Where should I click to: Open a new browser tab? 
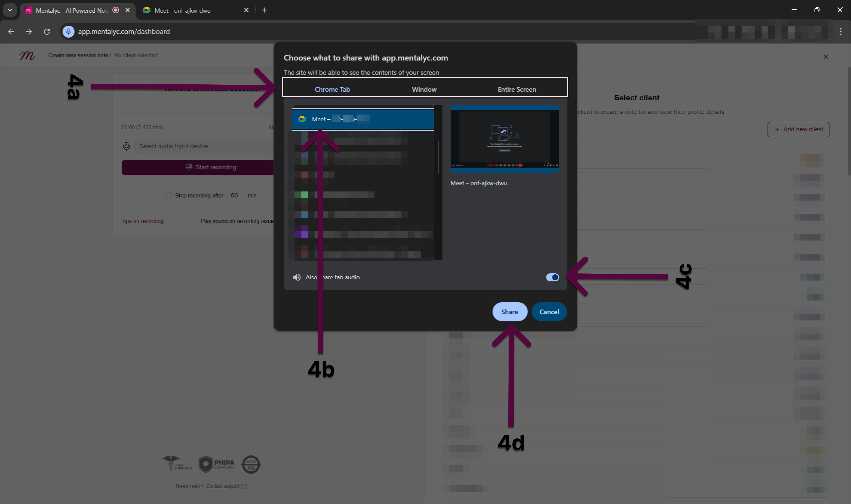264,10
